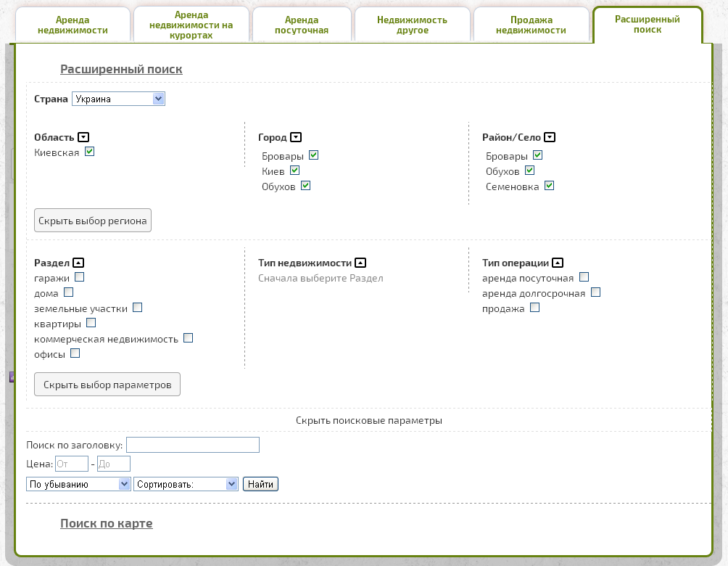Check the продажа operation type checkbox

pyautogui.click(x=535, y=308)
